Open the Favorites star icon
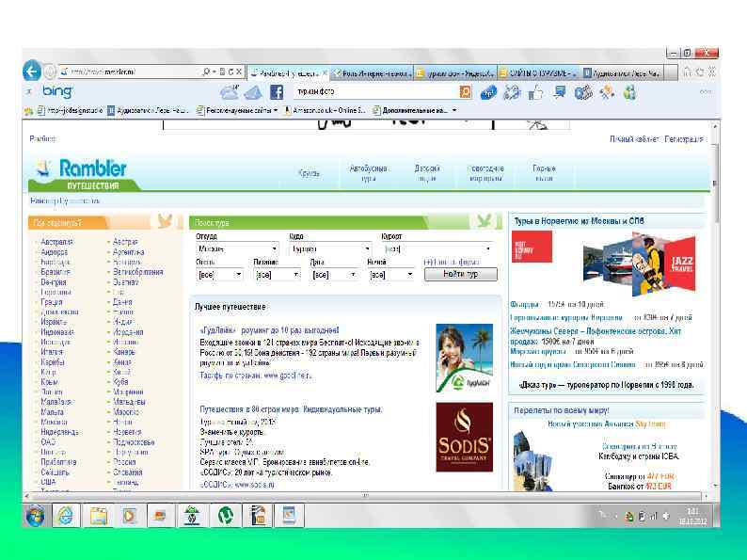 (x=699, y=72)
